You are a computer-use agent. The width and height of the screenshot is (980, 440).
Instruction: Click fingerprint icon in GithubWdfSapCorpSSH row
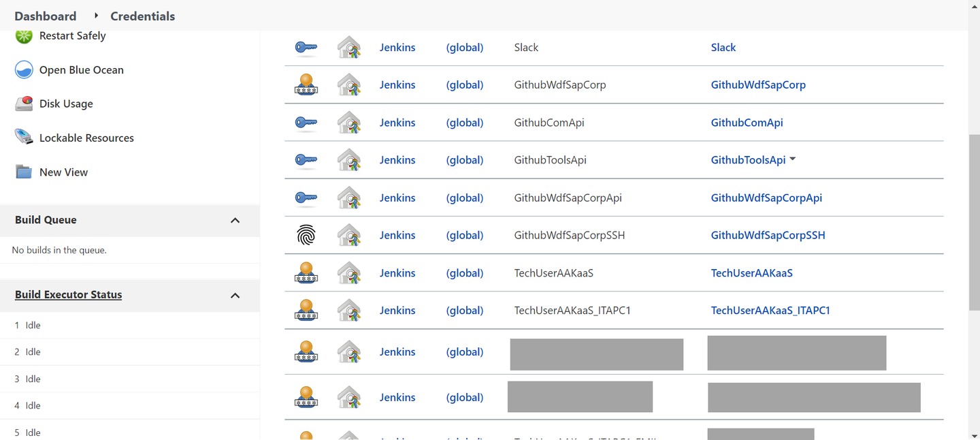click(306, 236)
